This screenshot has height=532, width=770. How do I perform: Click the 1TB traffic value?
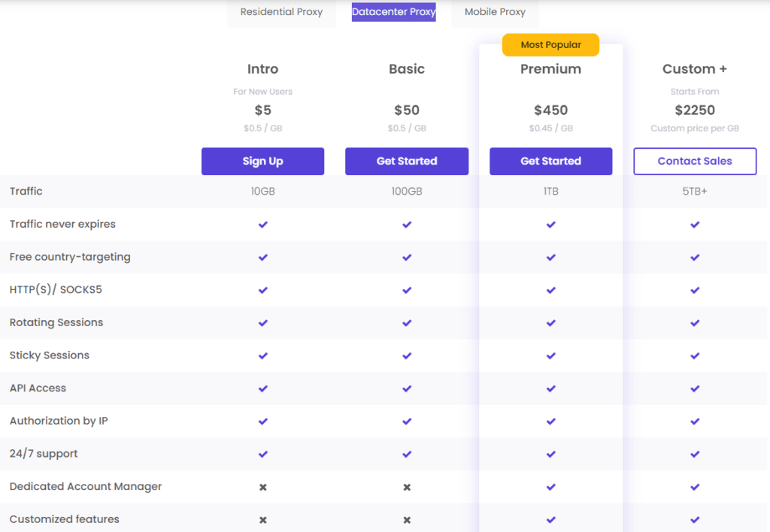551,192
